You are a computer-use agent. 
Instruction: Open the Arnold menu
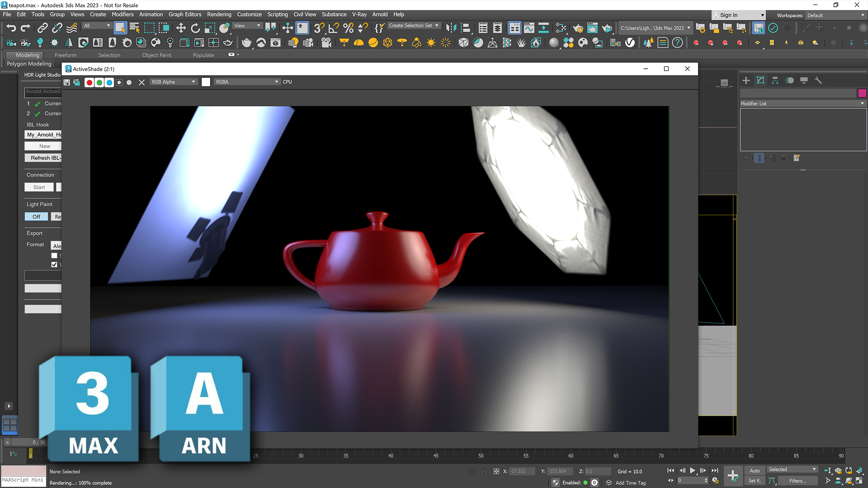tap(380, 14)
